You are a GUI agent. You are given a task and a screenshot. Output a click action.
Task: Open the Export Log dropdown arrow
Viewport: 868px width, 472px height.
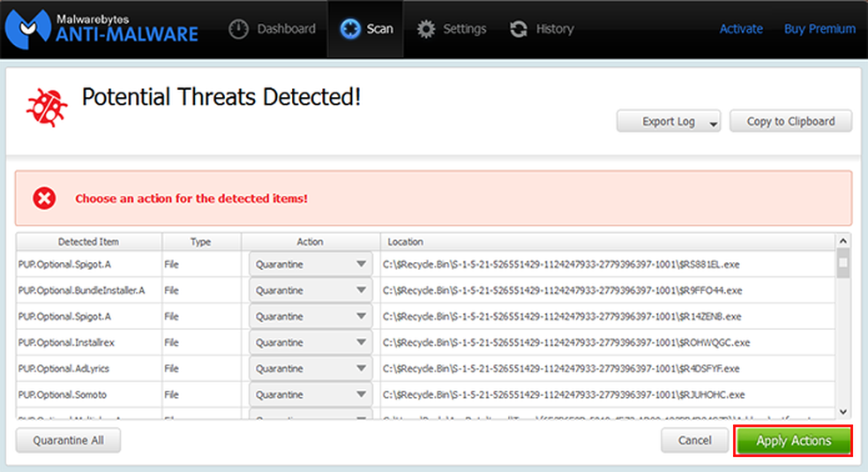click(713, 123)
